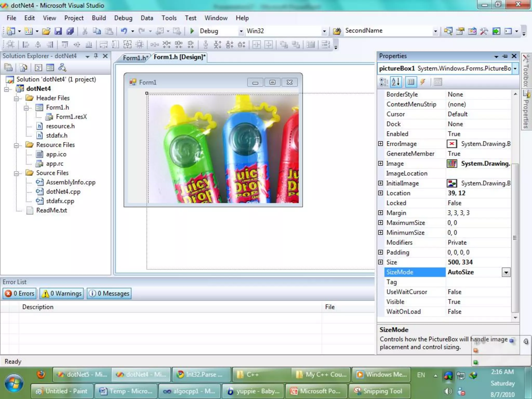Click the Properties panel vertical scrollbar

click(x=515, y=238)
